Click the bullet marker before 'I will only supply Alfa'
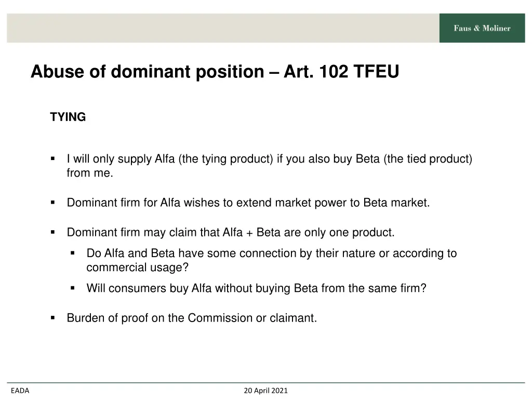Viewport: 532px width, 399px height. tap(52, 158)
